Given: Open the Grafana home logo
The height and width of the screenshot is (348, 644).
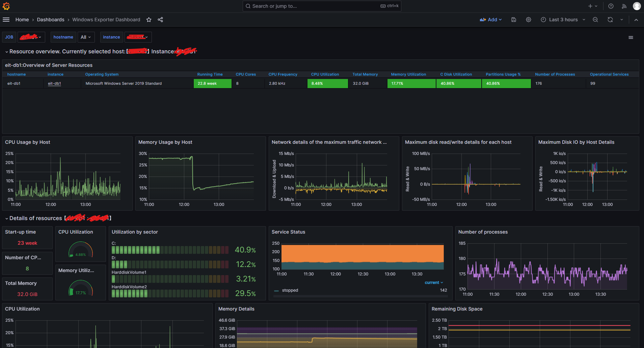Looking at the screenshot, I should pos(6,6).
